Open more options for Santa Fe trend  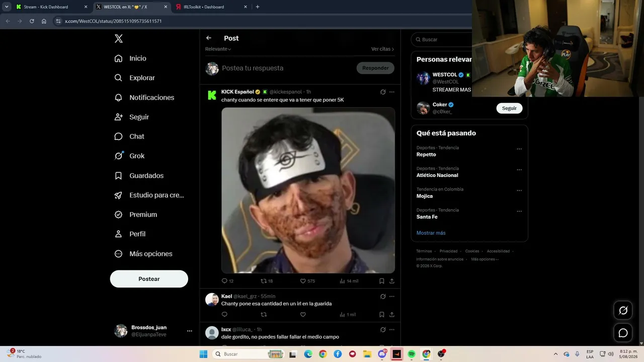[x=519, y=212]
